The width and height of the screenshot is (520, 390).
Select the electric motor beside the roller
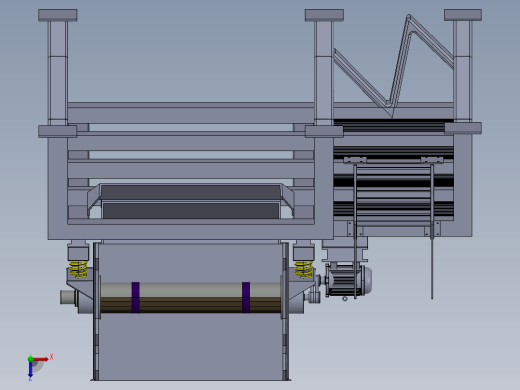(349, 280)
